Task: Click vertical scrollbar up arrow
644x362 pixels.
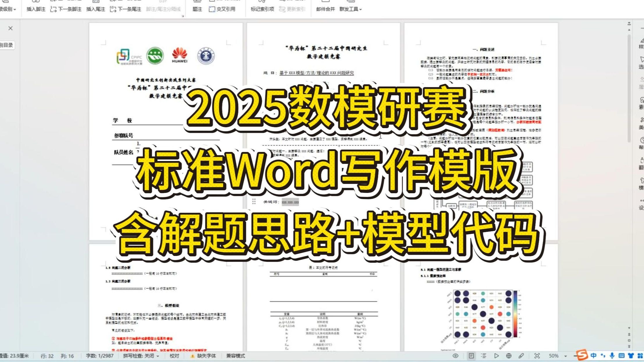Action: (x=629, y=30)
